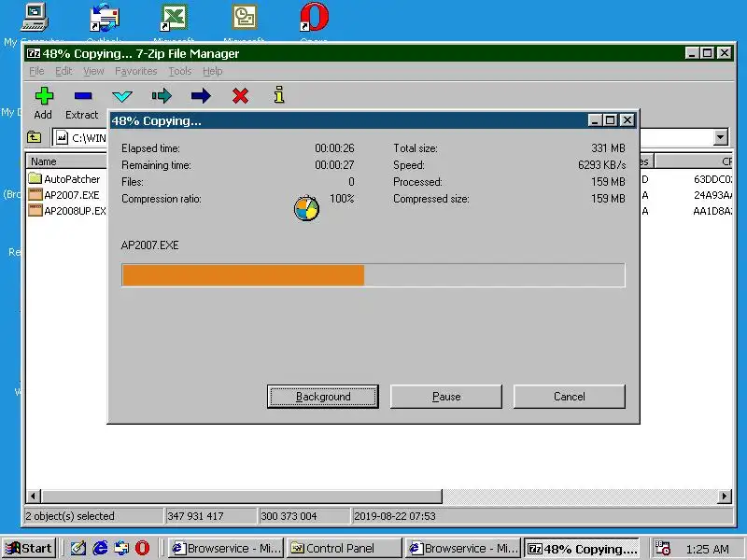Viewport: 747px width, 560px height.
Task: Click the 331 MB total size value
Action: pyautogui.click(x=609, y=148)
